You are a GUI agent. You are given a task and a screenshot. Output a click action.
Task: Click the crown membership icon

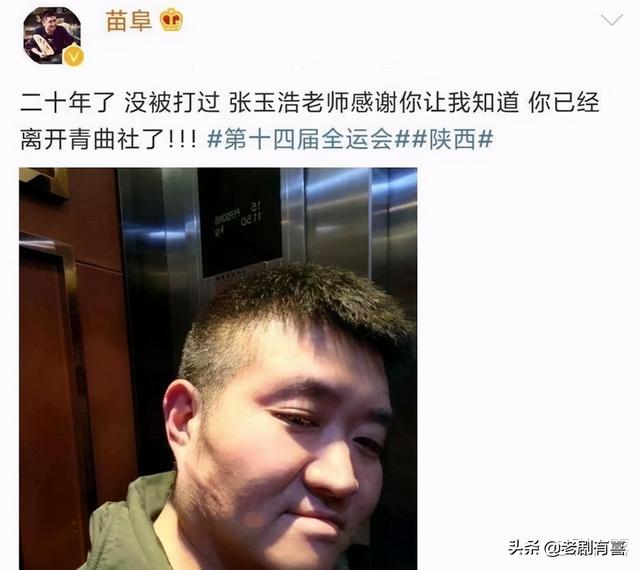point(171,21)
